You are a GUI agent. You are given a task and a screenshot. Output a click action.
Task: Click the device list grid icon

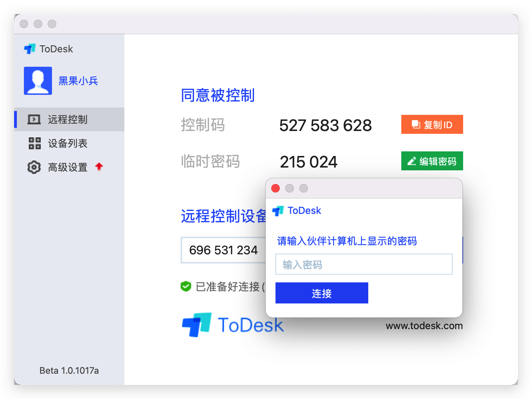(x=34, y=143)
